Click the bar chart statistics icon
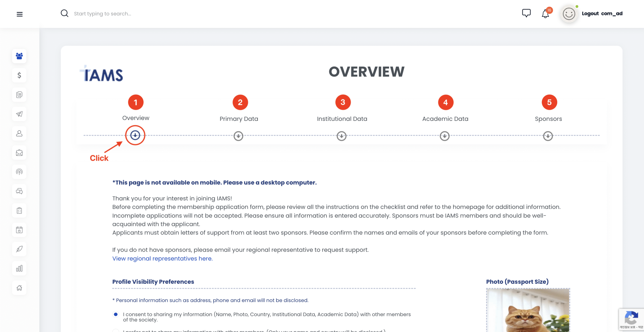Screen dimensions: 644x332 point(19,268)
